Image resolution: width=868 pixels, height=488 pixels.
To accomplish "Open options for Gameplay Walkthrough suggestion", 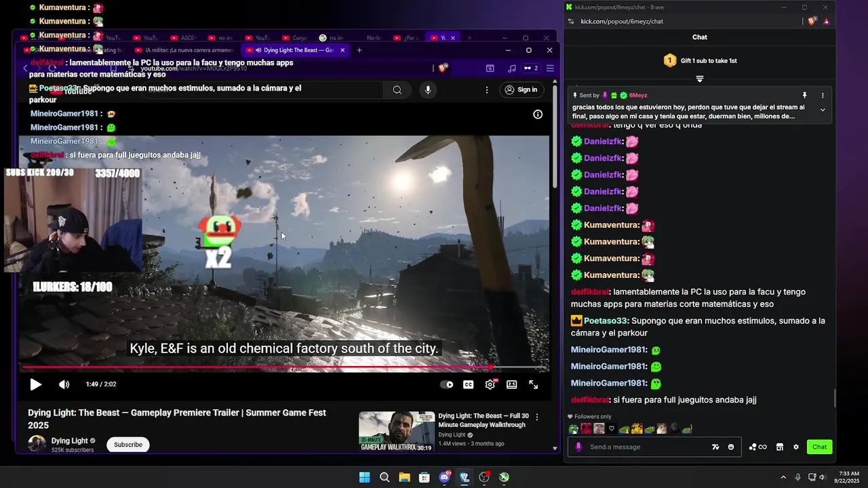I will (x=537, y=417).
